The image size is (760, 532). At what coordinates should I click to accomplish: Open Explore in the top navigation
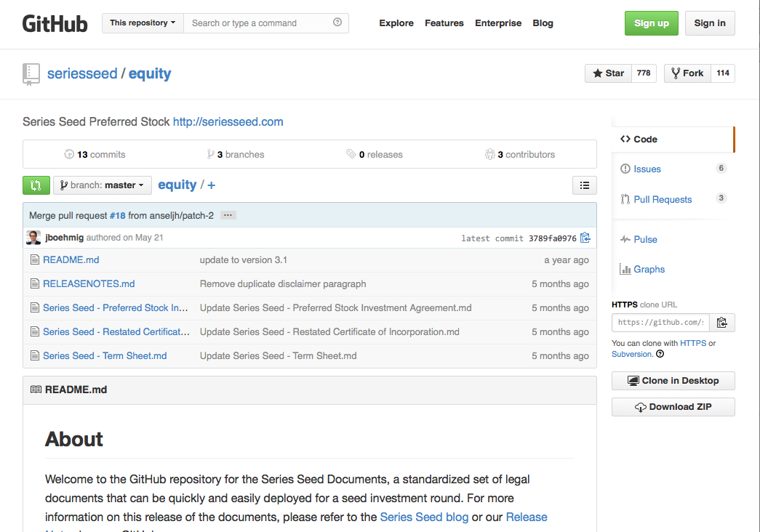(x=396, y=23)
